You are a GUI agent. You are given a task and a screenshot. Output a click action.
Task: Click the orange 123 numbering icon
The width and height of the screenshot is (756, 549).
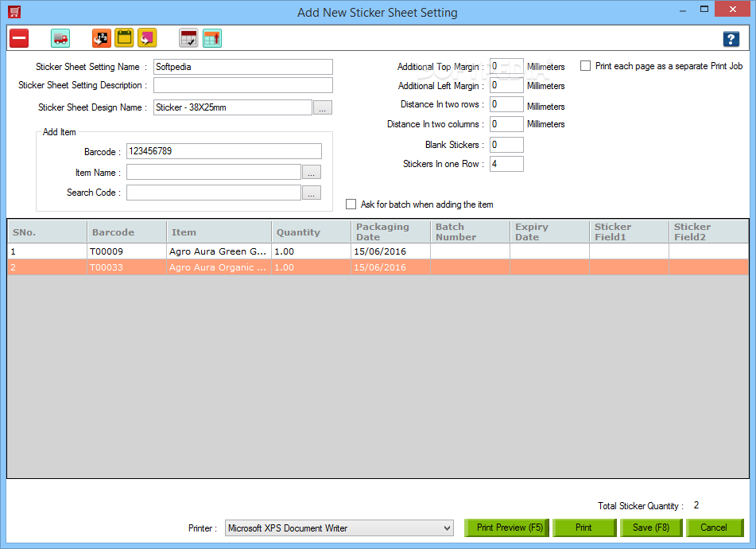(x=102, y=38)
